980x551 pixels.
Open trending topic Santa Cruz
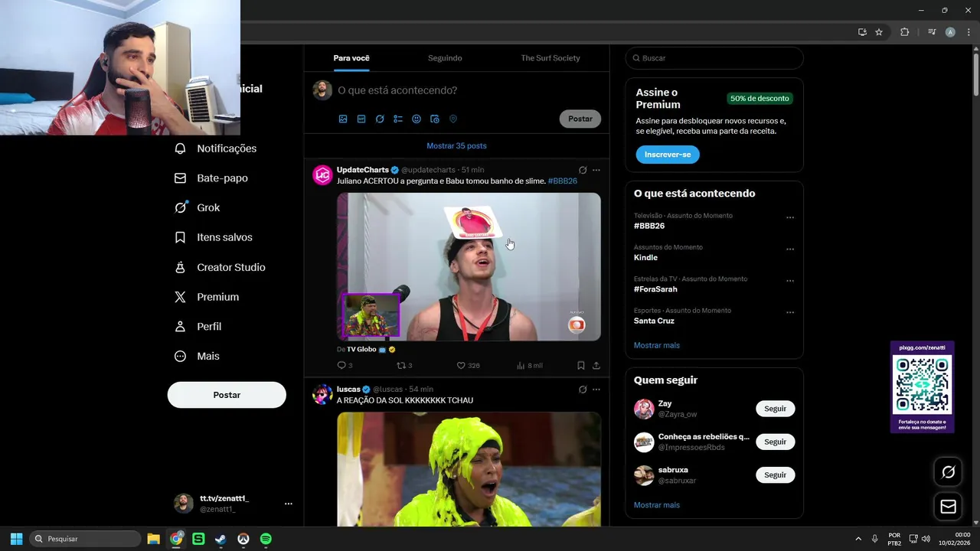click(x=654, y=321)
